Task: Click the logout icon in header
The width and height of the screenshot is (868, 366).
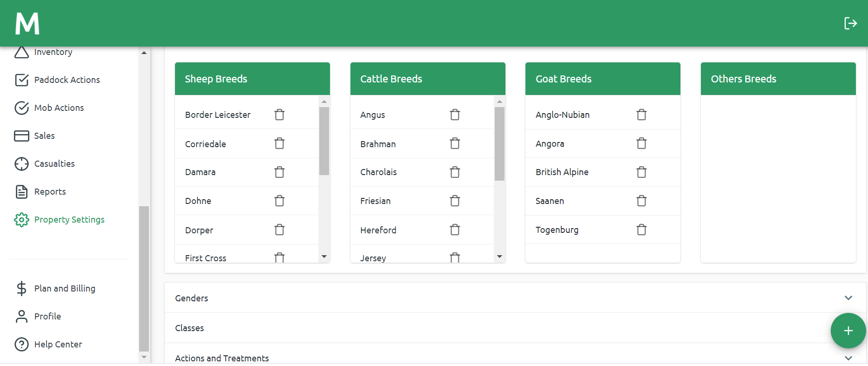Action: (850, 23)
